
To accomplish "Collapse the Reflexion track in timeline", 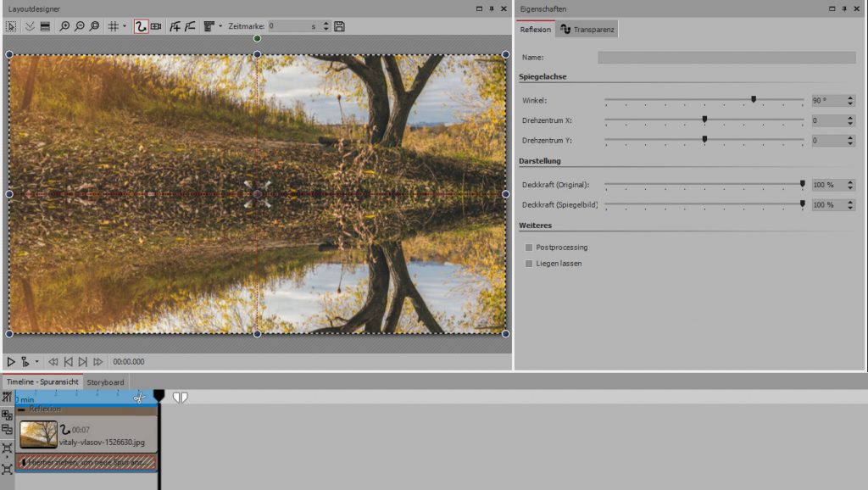I will pyautogui.click(x=21, y=409).
